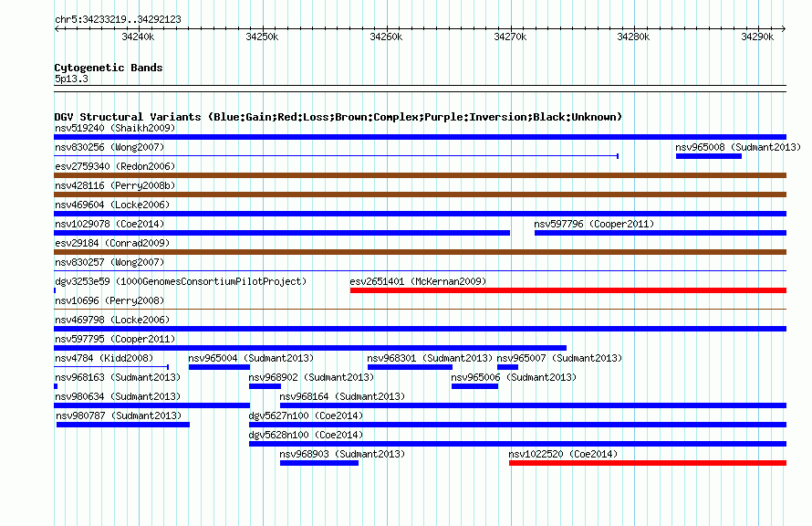Select the nsv1022520 red loss bar

(648, 463)
